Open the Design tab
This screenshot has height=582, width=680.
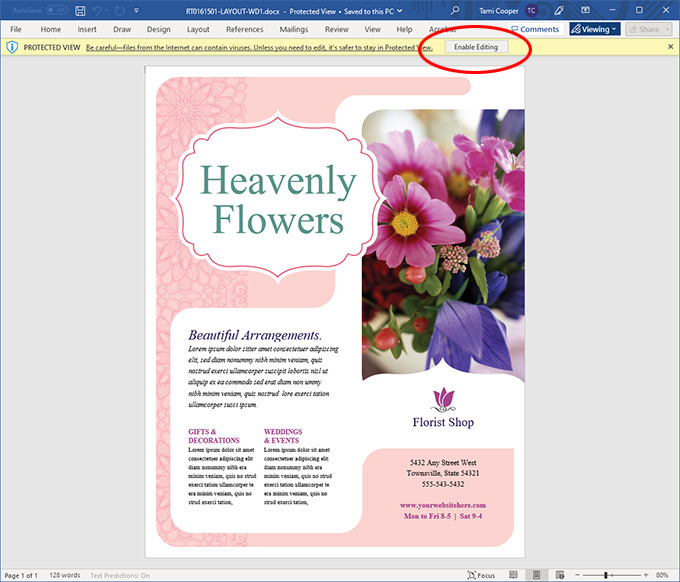[x=158, y=29]
